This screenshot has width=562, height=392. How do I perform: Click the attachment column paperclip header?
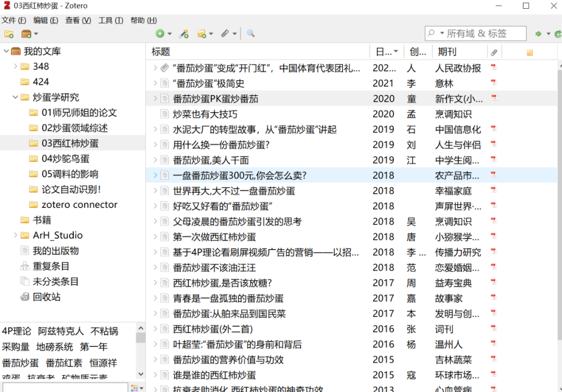pyautogui.click(x=494, y=53)
